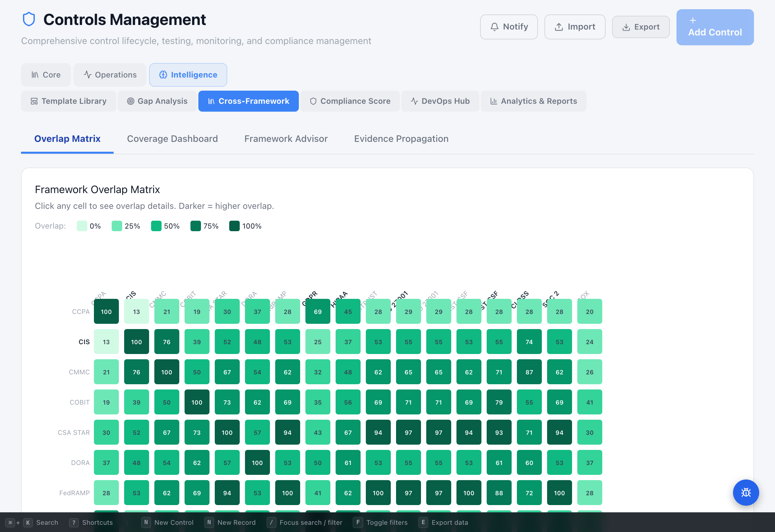
Task: Open Analytics & Reports chart icon
Action: 495,101
